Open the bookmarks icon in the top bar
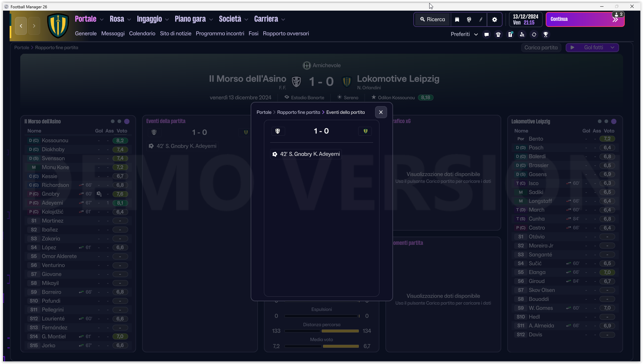This screenshot has height=364, width=643. coord(457,20)
